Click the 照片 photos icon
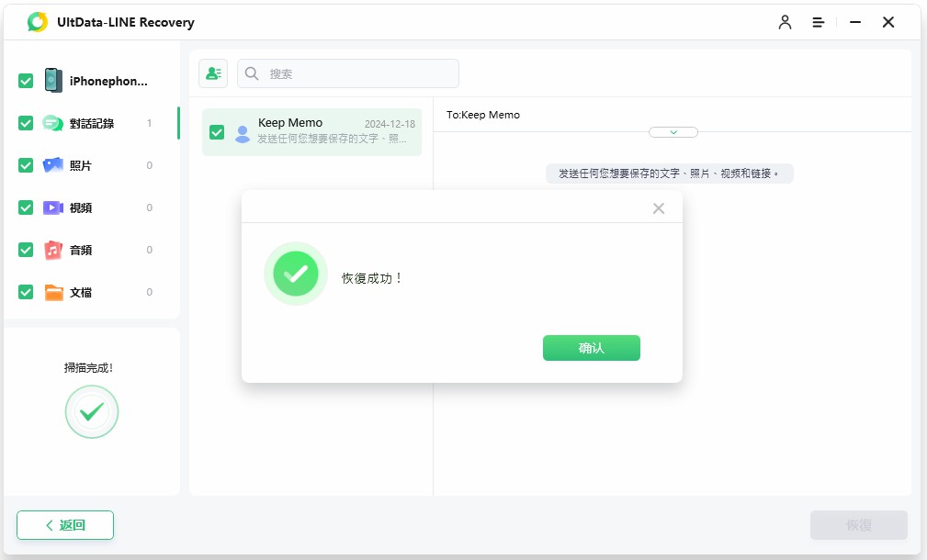This screenshot has width=927, height=560. (x=52, y=165)
